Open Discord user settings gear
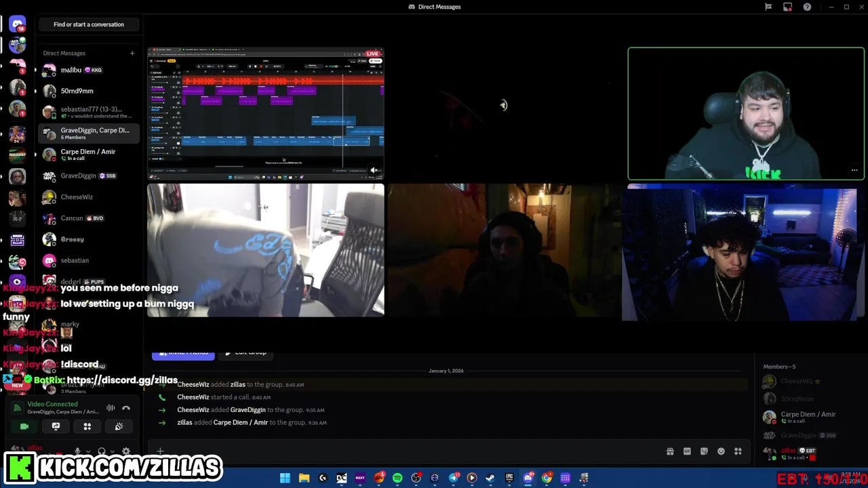This screenshot has width=868, height=488. click(x=125, y=451)
